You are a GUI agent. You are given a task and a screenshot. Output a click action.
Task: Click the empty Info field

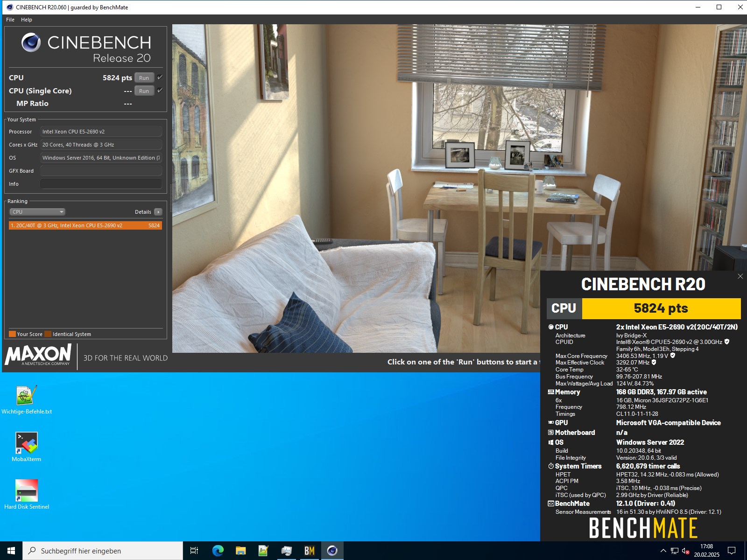tap(101, 184)
